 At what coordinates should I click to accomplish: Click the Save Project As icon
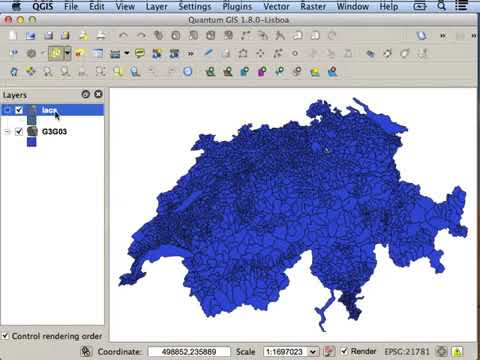[65, 35]
